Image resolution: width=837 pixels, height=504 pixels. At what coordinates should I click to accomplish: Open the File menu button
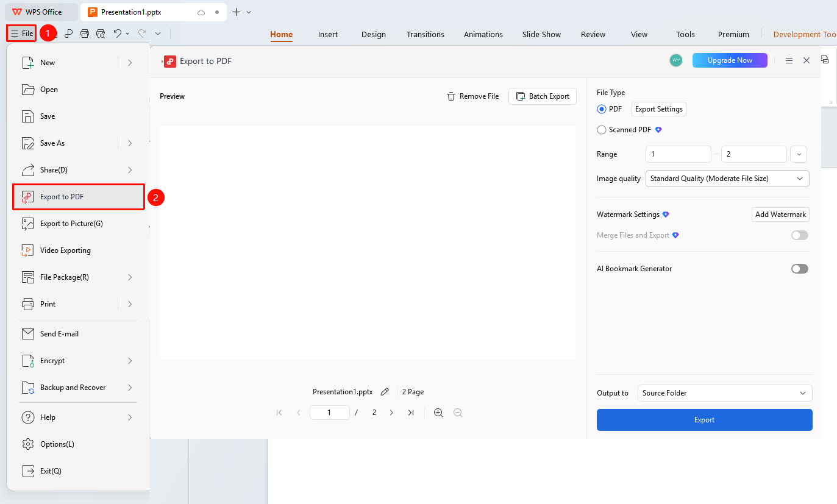22,34
